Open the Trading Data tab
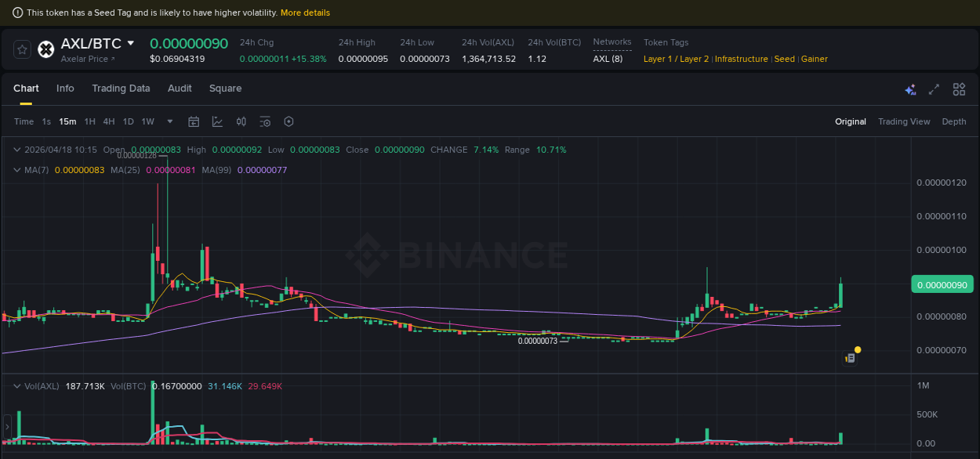This screenshot has height=459, width=980. [x=121, y=89]
